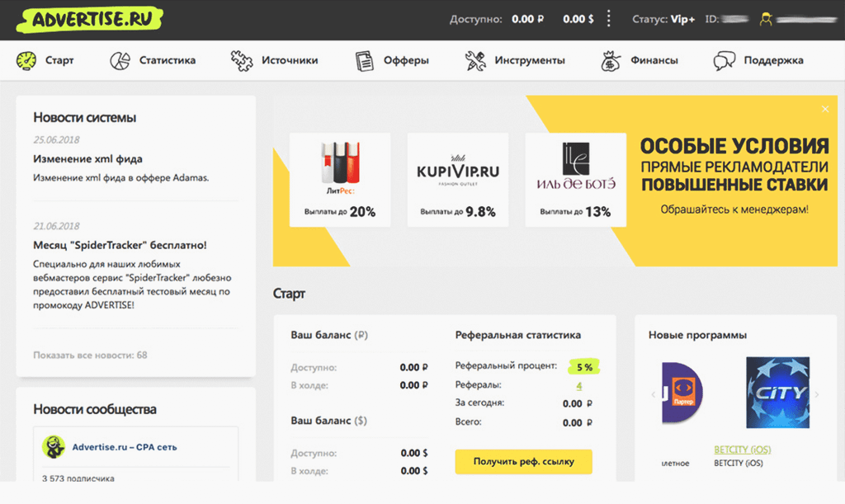Click the Статус: Vip+ label
845x504 pixels.
[663, 19]
